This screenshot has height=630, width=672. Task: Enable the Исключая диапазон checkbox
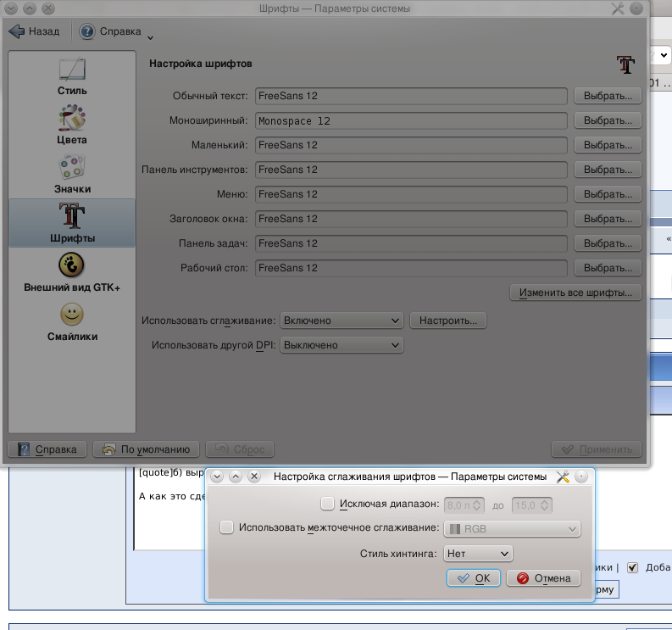click(328, 505)
